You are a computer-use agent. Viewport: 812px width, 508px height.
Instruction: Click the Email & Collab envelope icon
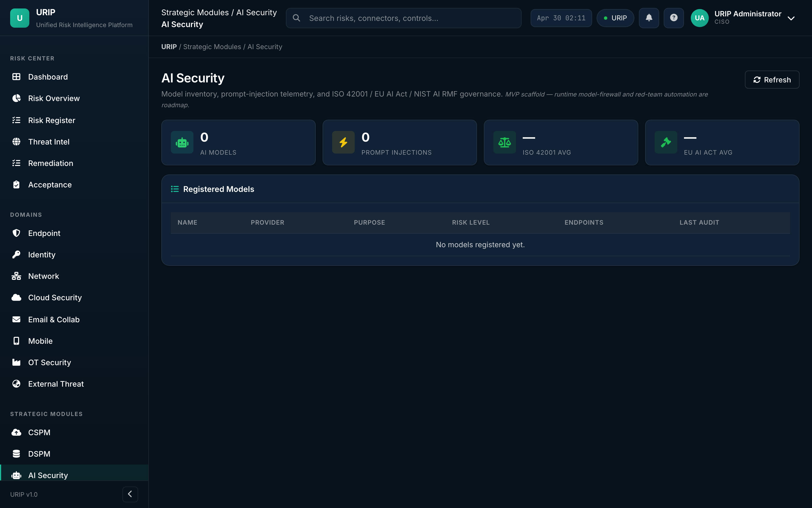click(x=16, y=319)
